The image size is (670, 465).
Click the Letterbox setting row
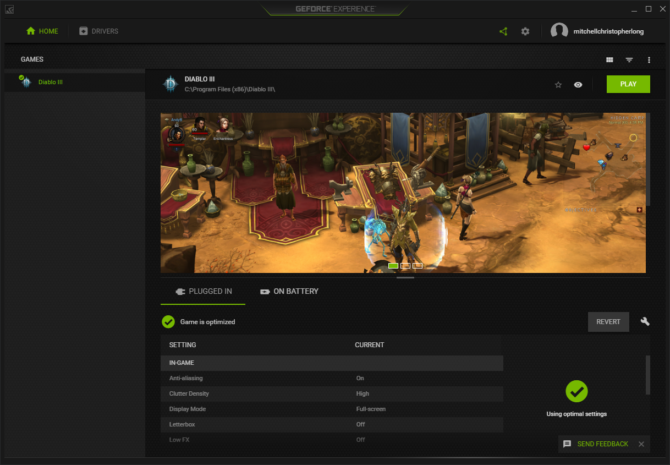coord(332,424)
